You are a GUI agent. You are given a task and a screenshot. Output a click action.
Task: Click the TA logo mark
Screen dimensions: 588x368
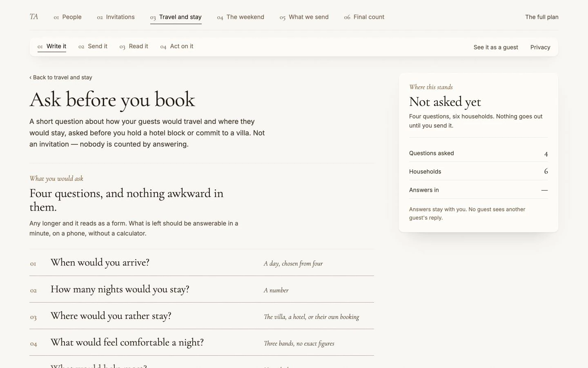pos(34,17)
